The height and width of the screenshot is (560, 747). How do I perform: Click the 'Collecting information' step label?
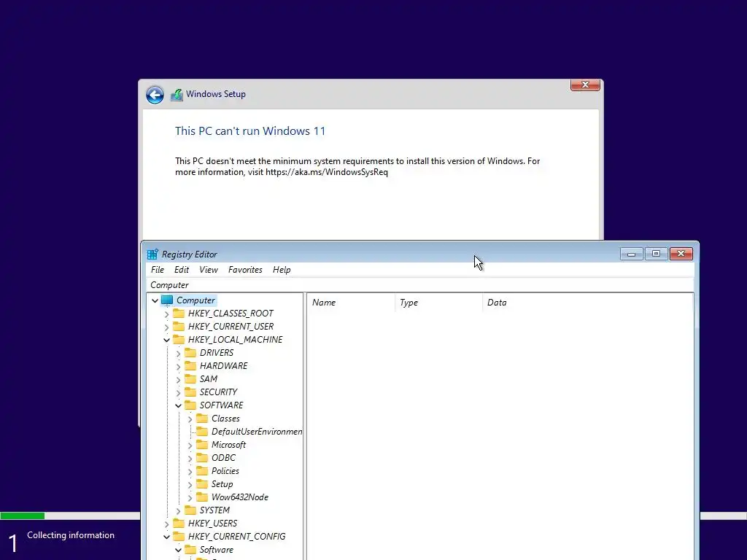[x=71, y=535]
